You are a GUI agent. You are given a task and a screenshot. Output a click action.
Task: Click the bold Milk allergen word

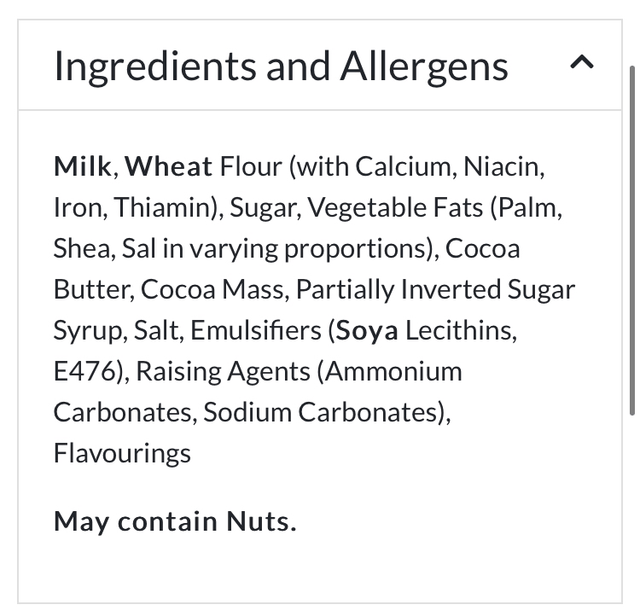tap(82, 166)
